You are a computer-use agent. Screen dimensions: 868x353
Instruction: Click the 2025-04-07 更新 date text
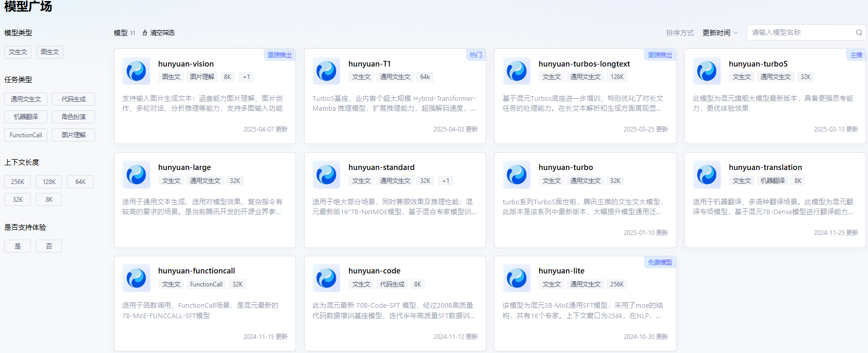(x=266, y=129)
